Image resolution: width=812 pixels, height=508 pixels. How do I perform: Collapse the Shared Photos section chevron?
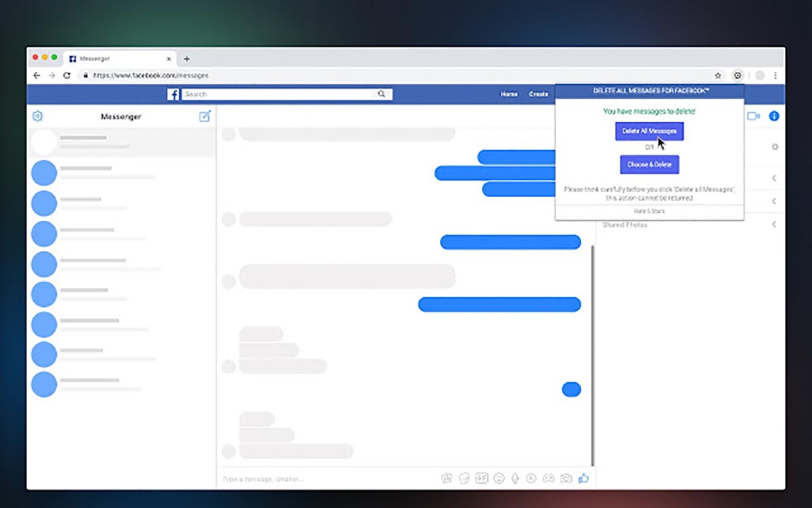775,224
